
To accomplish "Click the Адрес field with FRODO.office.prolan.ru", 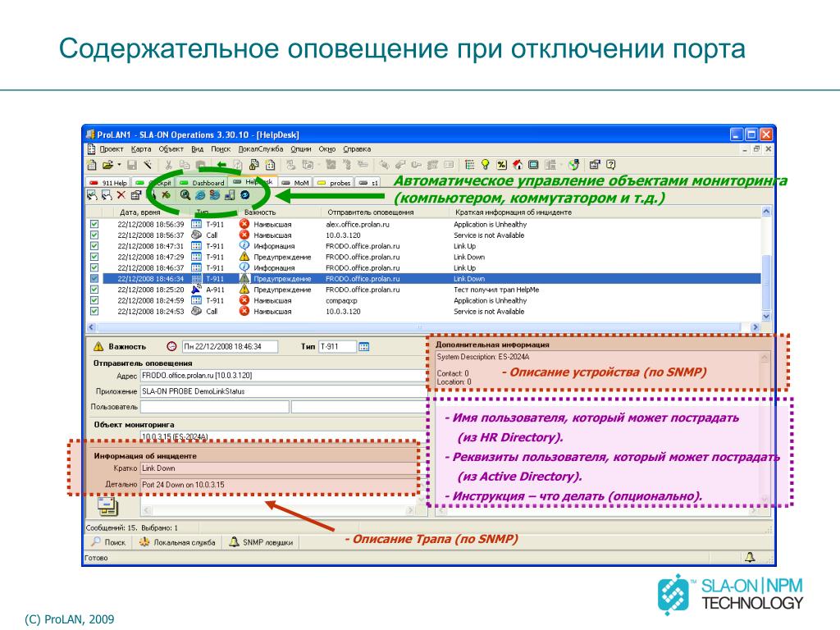I will coord(282,376).
